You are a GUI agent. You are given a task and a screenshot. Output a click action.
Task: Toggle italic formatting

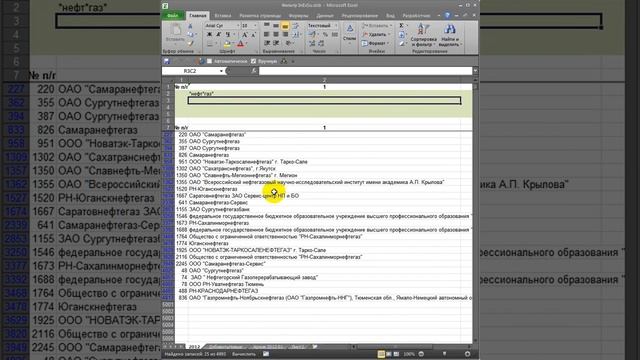pos(218,35)
